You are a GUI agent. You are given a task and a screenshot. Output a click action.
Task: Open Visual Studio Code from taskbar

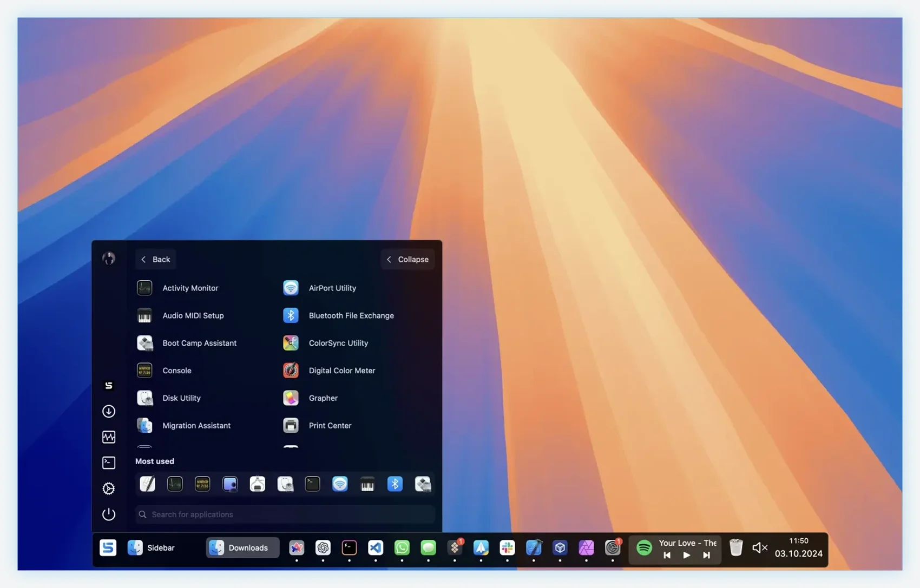376,548
